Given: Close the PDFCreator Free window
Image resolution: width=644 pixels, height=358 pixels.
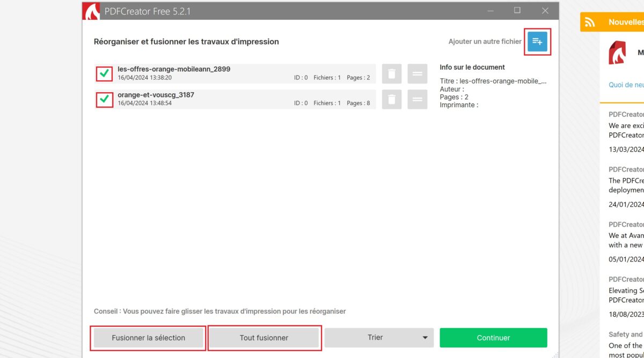Looking at the screenshot, I should pyautogui.click(x=545, y=11).
